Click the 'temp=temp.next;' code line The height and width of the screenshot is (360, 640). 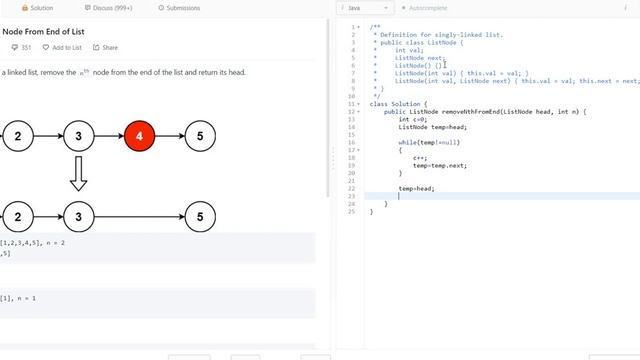coord(440,165)
